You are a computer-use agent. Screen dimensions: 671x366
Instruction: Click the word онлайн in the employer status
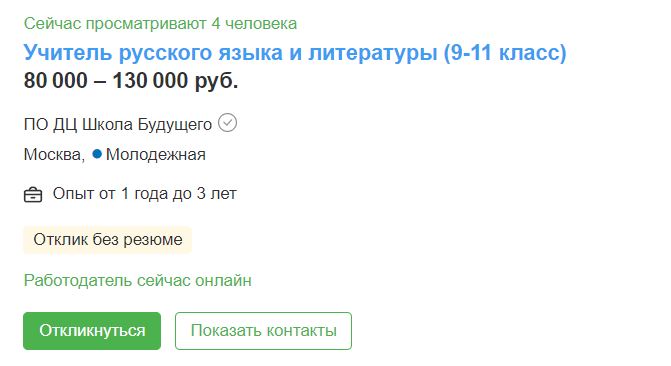[223, 280]
